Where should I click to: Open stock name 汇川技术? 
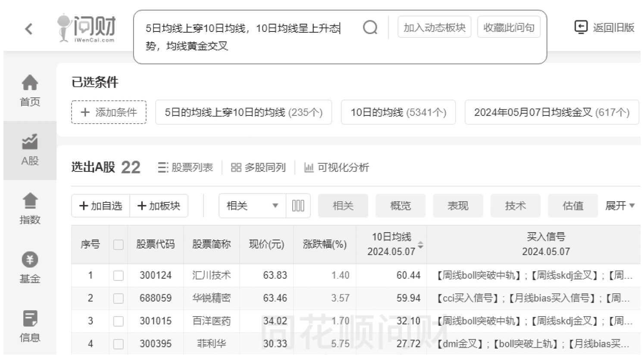(x=212, y=275)
